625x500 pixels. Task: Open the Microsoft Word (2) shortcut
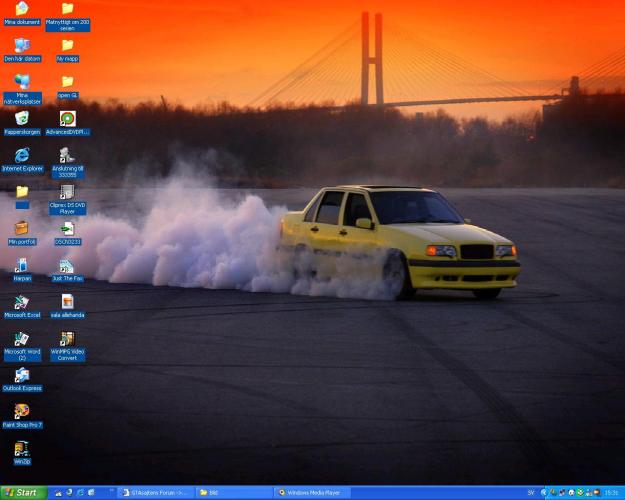(21, 340)
